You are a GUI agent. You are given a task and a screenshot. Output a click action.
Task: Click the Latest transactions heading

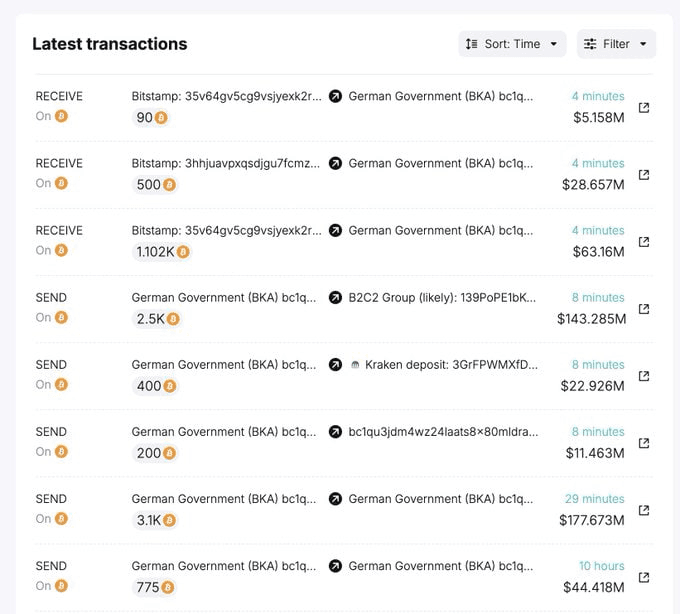click(x=110, y=44)
